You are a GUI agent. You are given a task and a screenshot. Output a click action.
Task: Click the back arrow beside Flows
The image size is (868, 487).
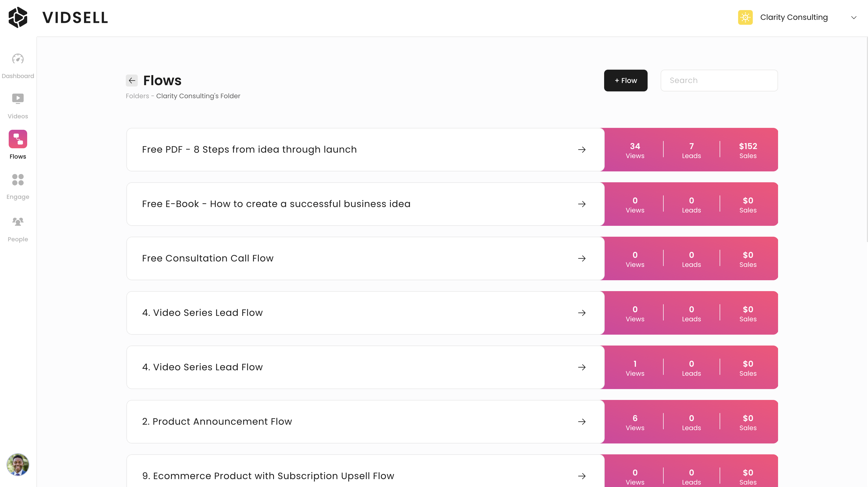pyautogui.click(x=132, y=81)
